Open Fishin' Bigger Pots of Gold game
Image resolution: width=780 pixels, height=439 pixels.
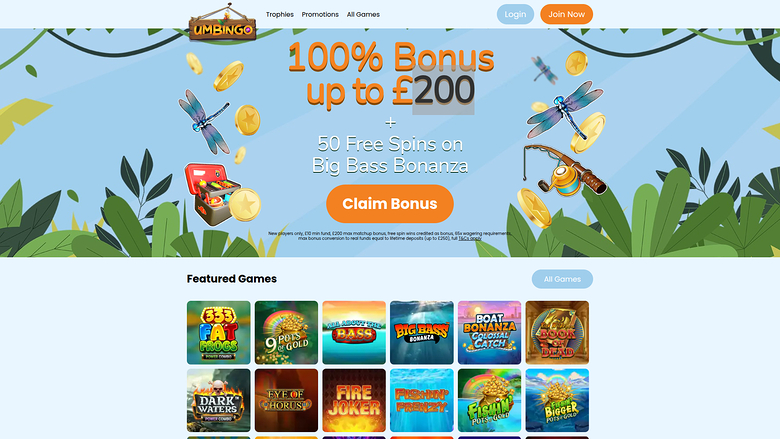point(557,400)
